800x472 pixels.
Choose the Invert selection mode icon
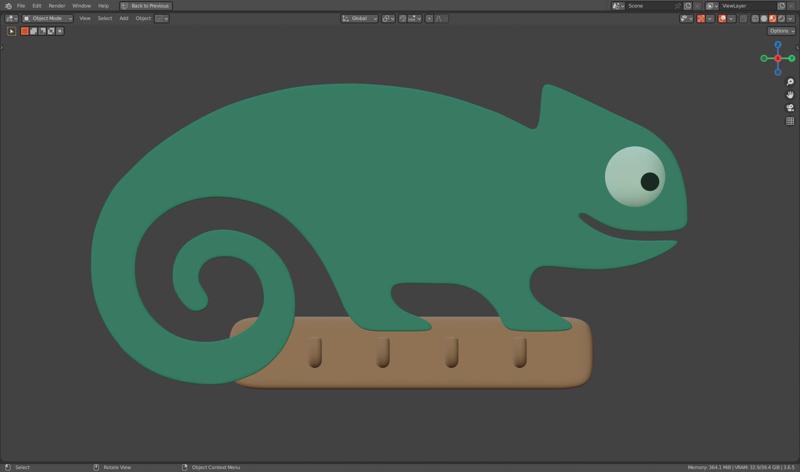(51, 31)
